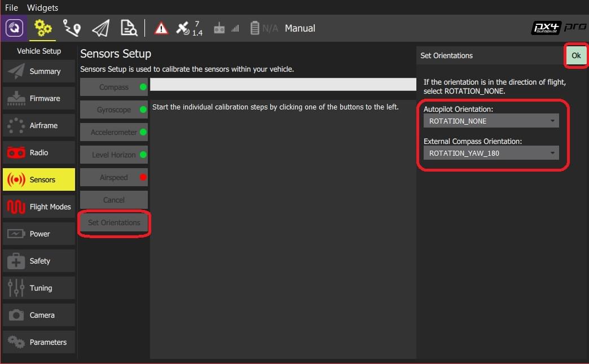Click the Camera icon in sidebar

(16, 315)
